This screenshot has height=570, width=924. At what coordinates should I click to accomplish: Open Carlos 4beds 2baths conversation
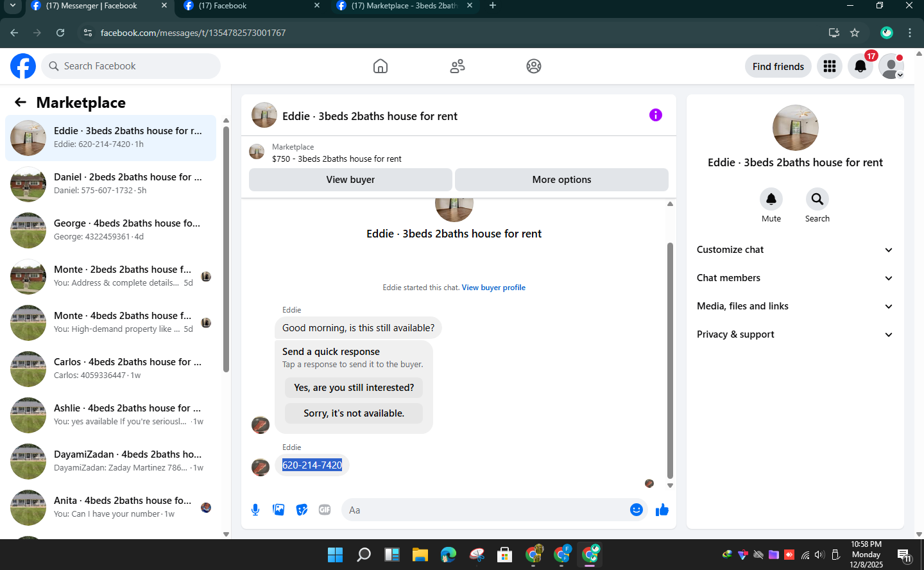pyautogui.click(x=110, y=369)
